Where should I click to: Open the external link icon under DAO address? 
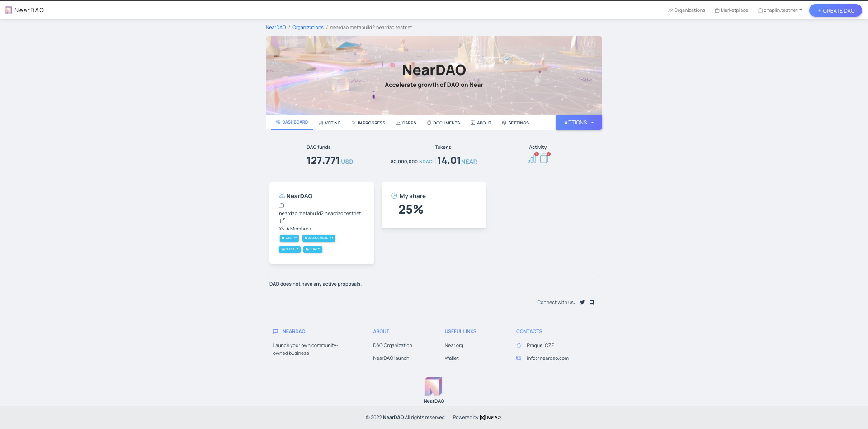[x=283, y=221]
